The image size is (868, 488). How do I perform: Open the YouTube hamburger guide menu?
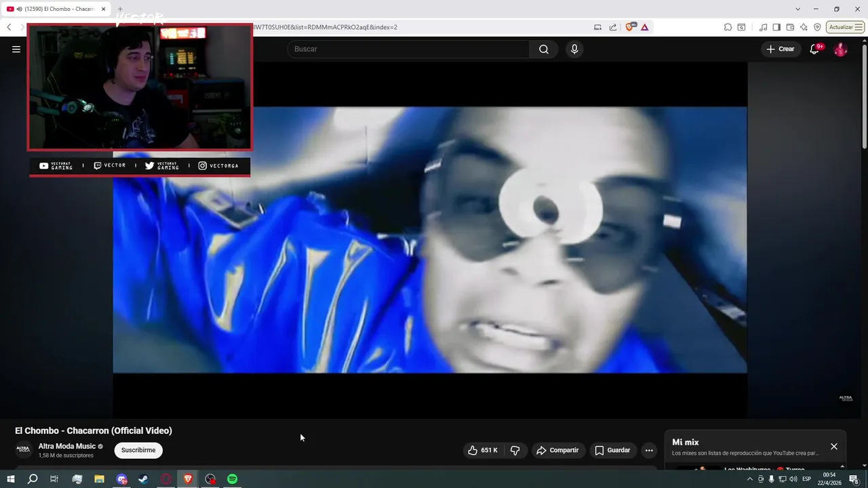click(x=16, y=49)
